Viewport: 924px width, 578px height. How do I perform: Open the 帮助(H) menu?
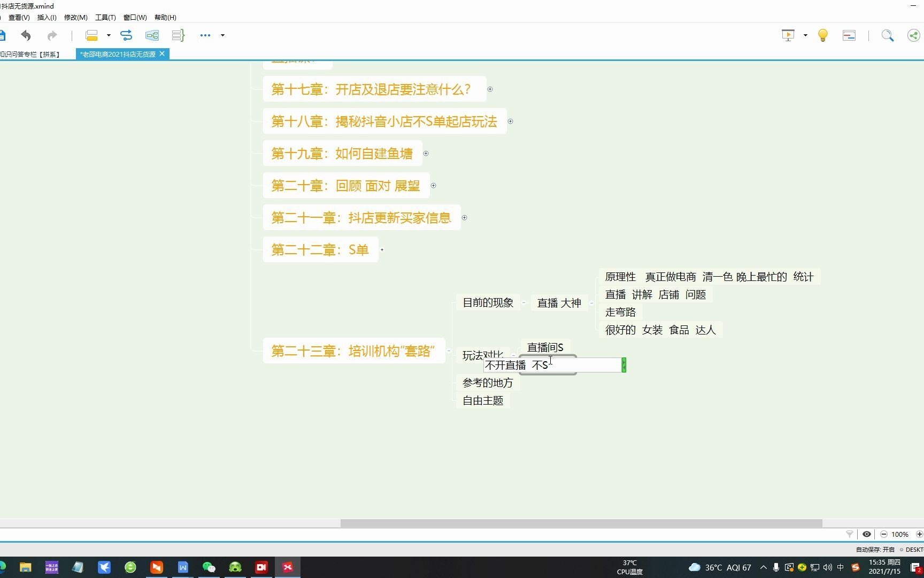coord(165,17)
